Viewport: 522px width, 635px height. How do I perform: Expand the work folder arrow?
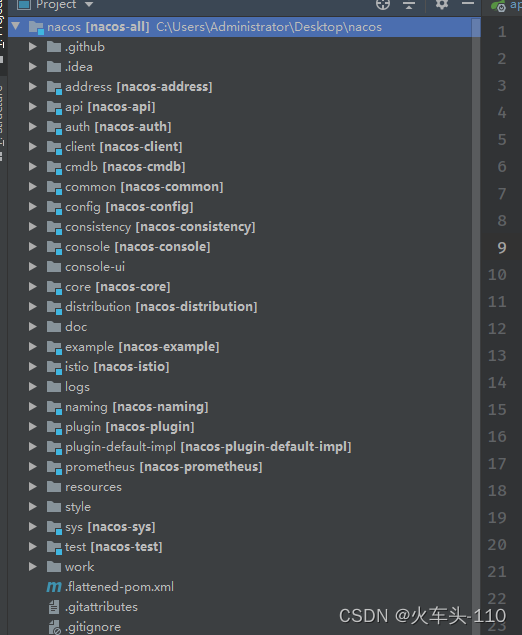[33, 567]
